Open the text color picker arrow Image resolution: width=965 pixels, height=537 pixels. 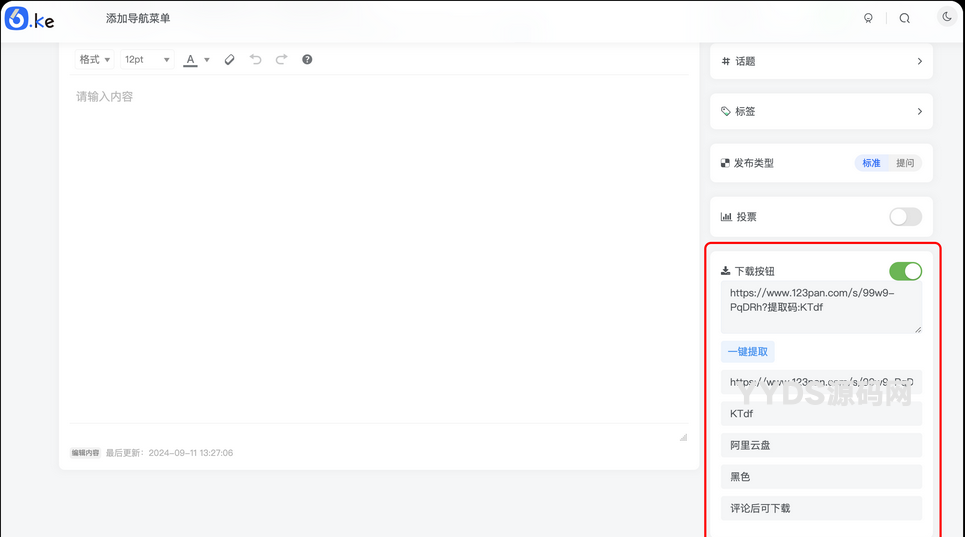(207, 60)
